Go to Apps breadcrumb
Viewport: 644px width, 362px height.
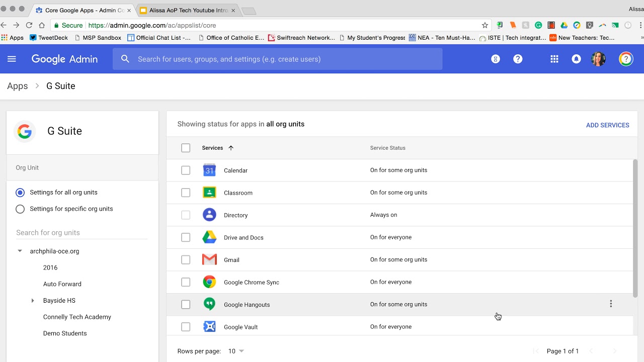pos(18,86)
